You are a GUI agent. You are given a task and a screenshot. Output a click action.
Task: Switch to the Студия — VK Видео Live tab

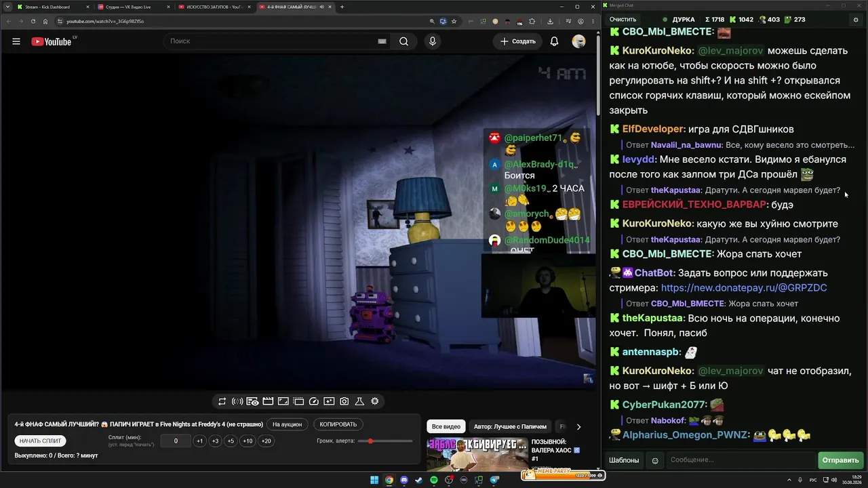click(x=132, y=7)
